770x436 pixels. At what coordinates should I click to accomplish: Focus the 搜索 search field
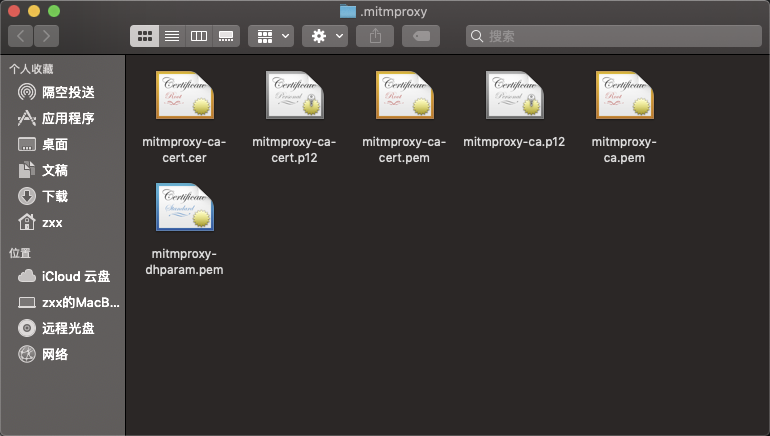click(x=614, y=36)
